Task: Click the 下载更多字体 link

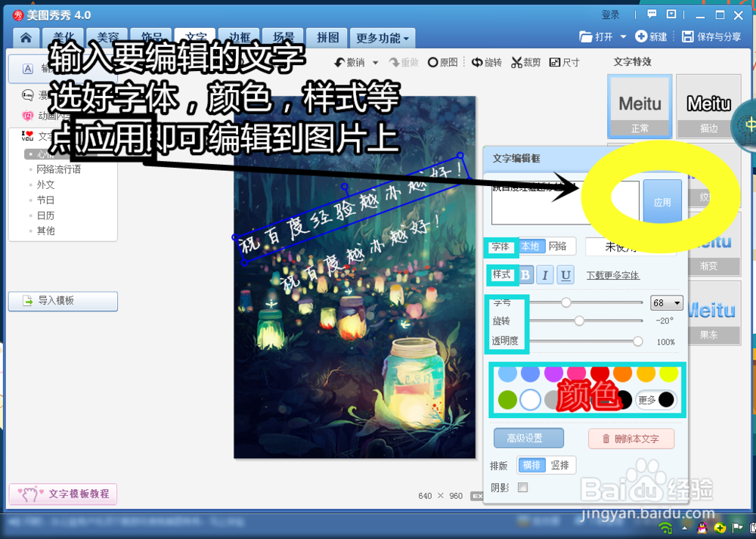Action: point(613,275)
